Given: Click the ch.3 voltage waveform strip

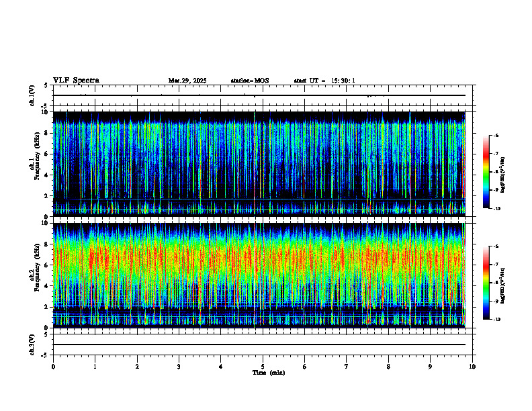Looking at the screenshot, I should [263, 345].
